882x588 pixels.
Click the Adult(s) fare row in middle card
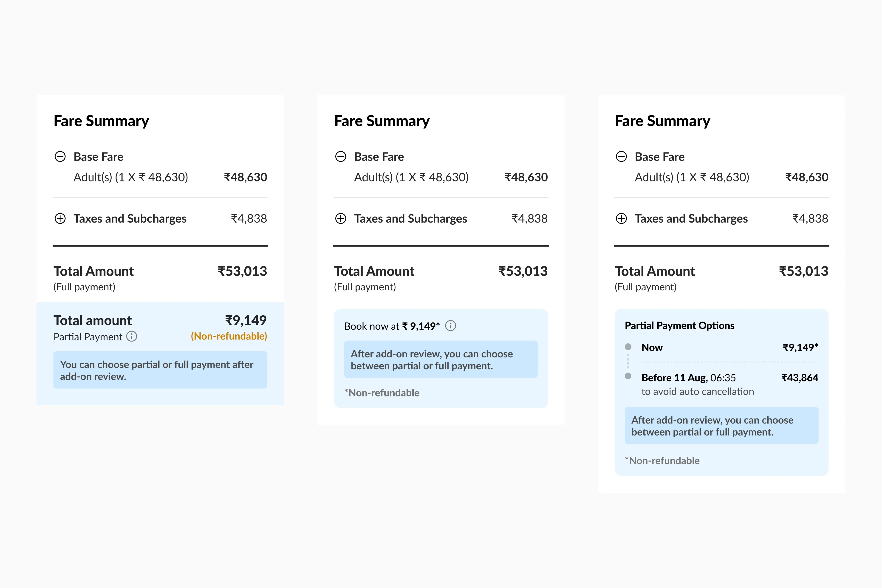pos(411,177)
